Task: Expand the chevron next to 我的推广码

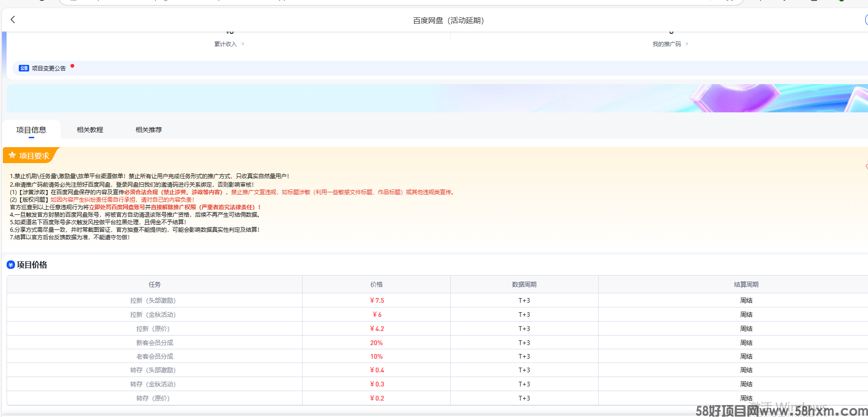Action: click(x=687, y=44)
